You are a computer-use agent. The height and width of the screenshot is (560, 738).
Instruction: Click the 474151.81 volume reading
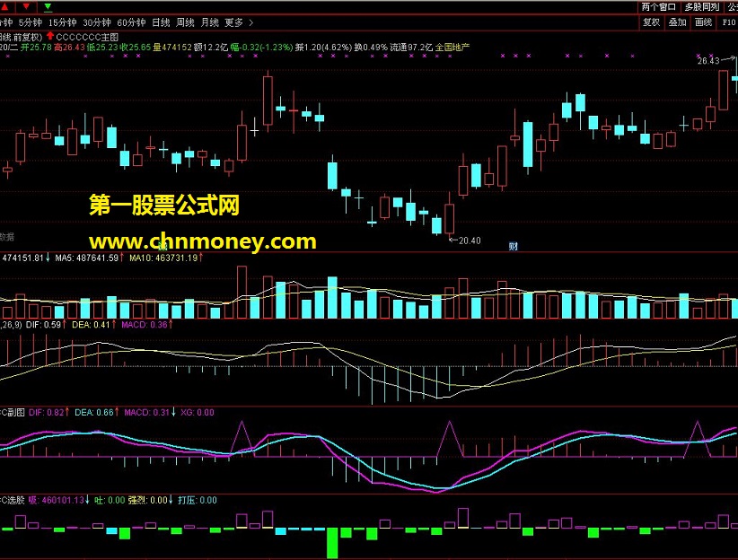coord(23,258)
